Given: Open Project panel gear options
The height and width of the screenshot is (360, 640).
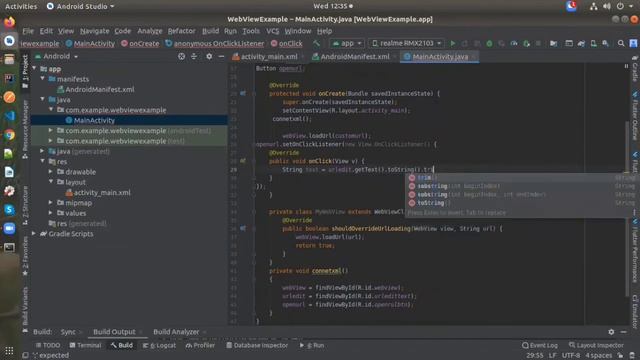Looking at the screenshot, I should (209, 56).
